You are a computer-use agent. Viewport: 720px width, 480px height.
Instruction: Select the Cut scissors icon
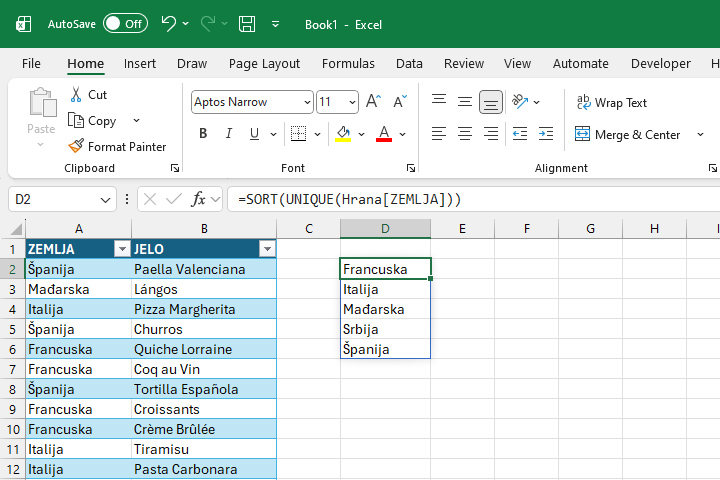tap(77, 95)
